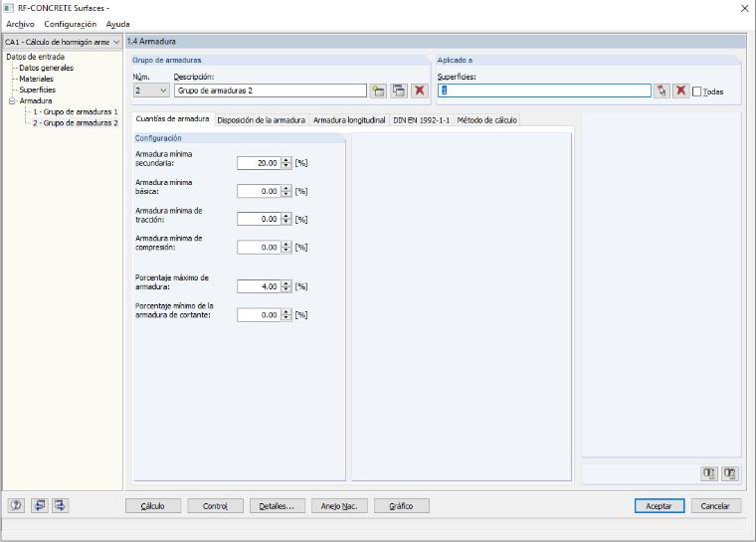Click the maximum reinforcement 4.00 field

tap(259, 287)
